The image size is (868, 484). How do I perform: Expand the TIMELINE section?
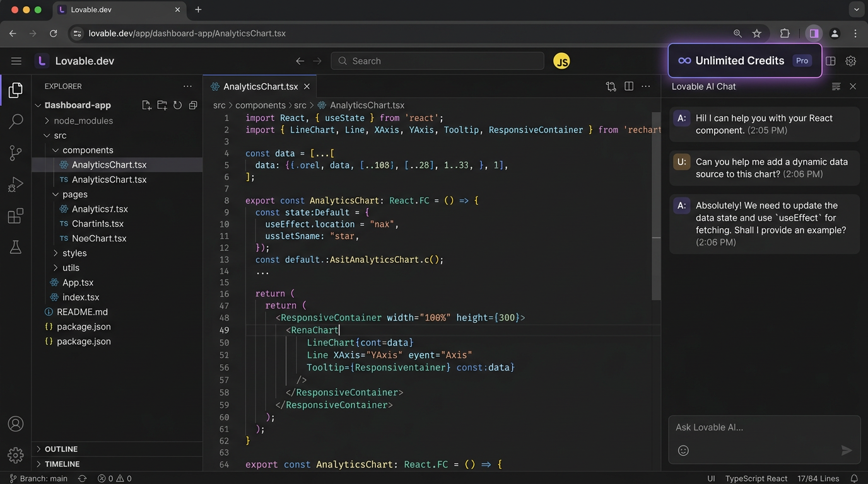[x=117, y=464]
